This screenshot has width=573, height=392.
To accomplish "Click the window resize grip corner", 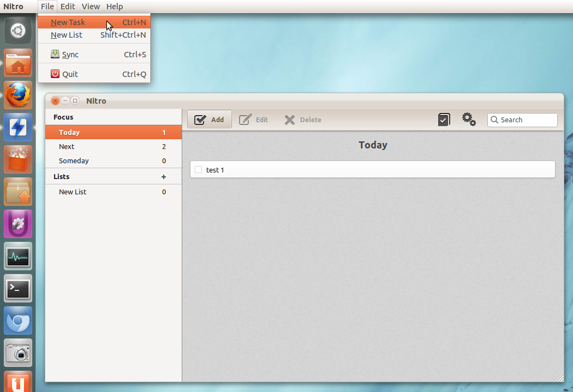I will click(560, 378).
